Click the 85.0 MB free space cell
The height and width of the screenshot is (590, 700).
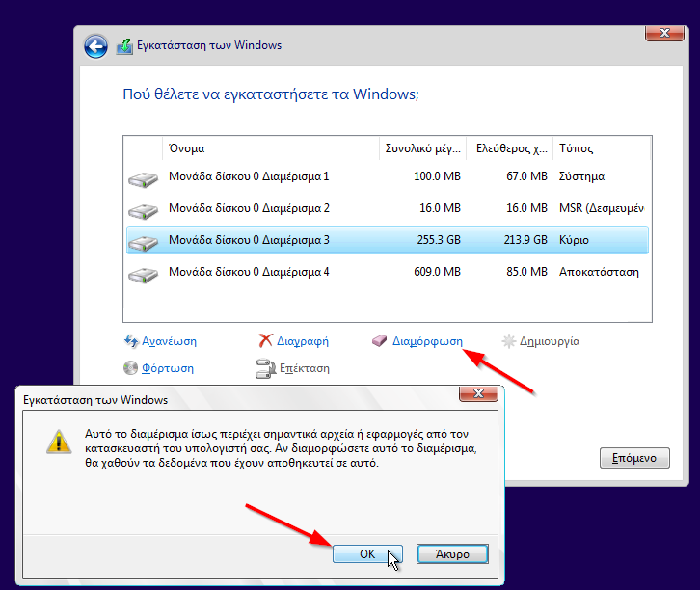click(x=526, y=272)
